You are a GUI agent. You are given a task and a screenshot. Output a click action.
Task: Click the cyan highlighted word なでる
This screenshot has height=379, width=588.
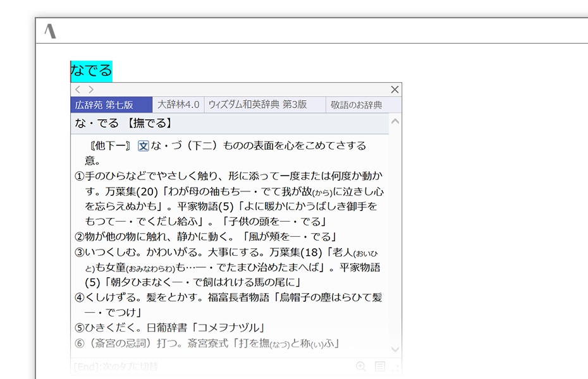(91, 71)
